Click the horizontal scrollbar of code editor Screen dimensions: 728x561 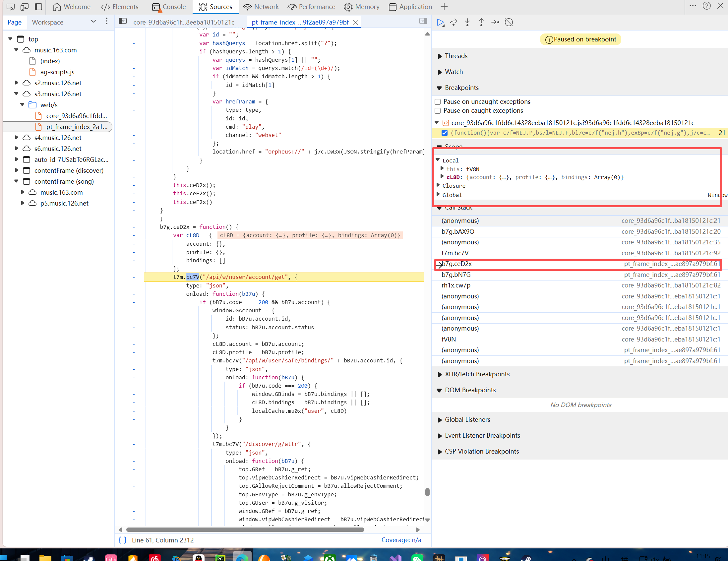point(245,530)
